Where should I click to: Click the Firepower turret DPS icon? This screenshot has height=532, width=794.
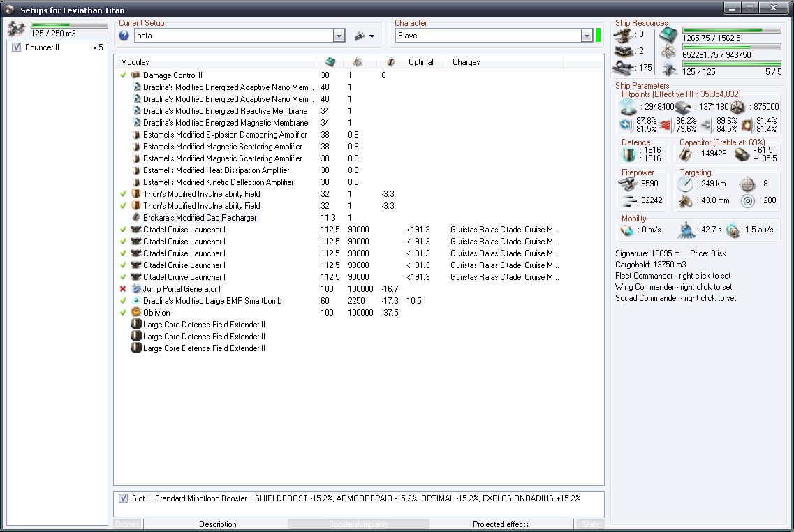pyautogui.click(x=628, y=184)
